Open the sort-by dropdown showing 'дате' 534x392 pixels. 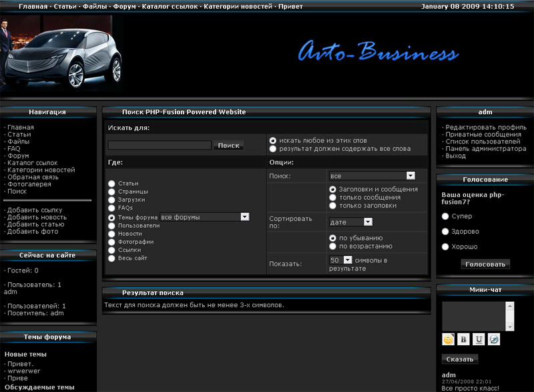point(351,222)
